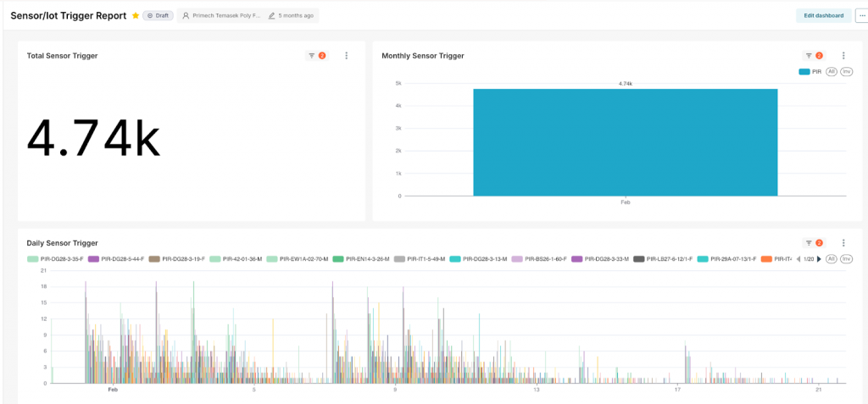Image resolution: width=868 pixels, height=404 pixels.
Task: Open Total Sensor Trigger kebab menu
Action: tap(347, 56)
